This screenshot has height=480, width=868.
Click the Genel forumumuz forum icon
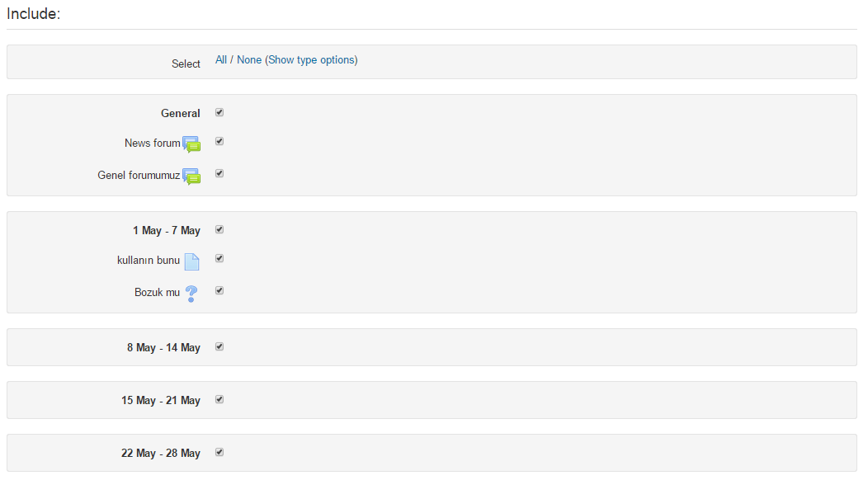tap(191, 176)
